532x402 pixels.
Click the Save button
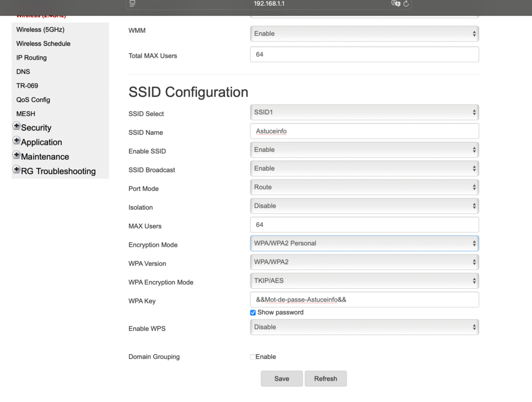pyautogui.click(x=282, y=379)
